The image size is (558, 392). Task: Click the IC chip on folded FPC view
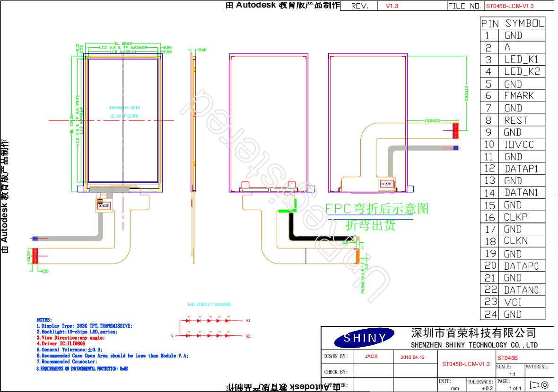click(x=387, y=184)
